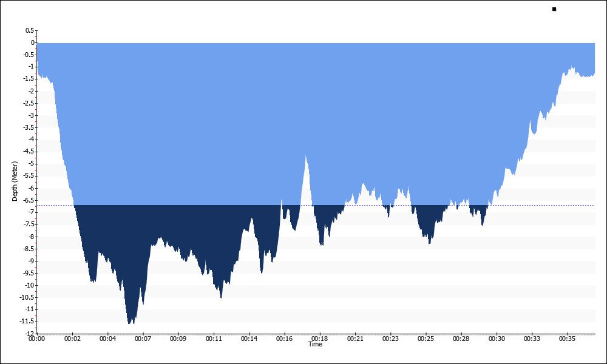Click the -11.5 depth axis label
Image resolution: width=607 pixels, height=364 pixels.
click(x=27, y=322)
